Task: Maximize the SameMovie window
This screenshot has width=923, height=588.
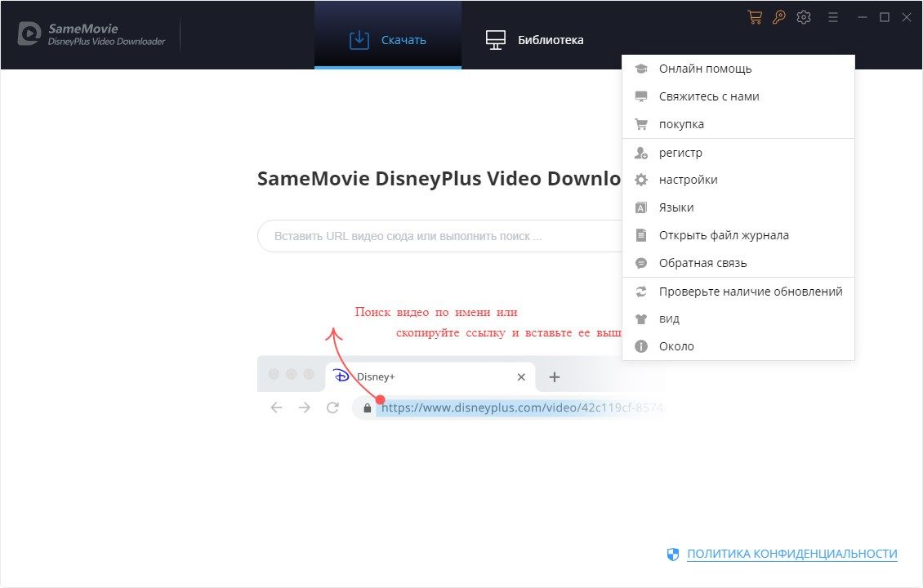Action: click(884, 18)
